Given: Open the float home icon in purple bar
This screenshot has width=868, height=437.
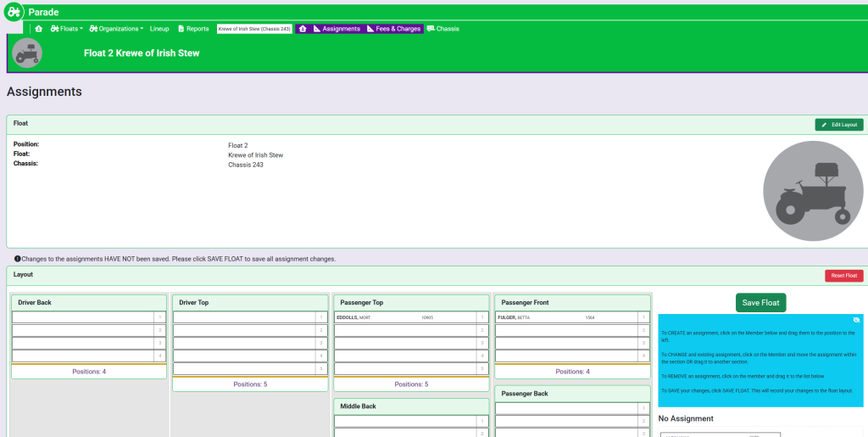Looking at the screenshot, I should point(303,29).
